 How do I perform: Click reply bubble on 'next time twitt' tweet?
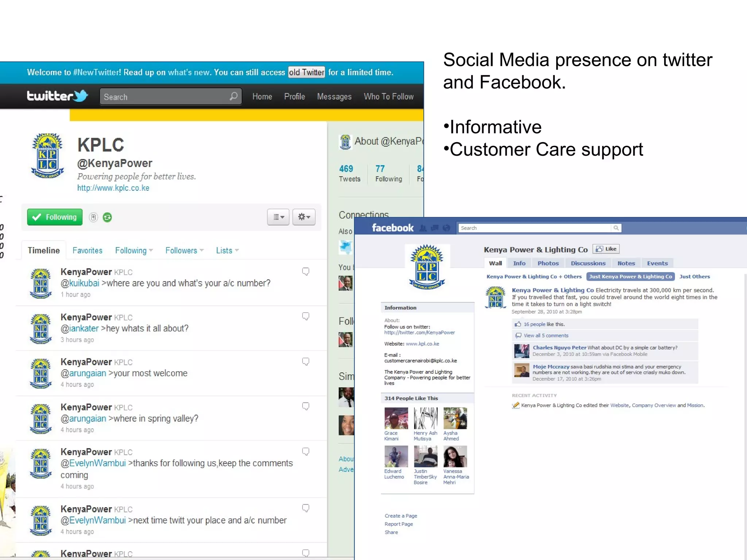point(306,508)
